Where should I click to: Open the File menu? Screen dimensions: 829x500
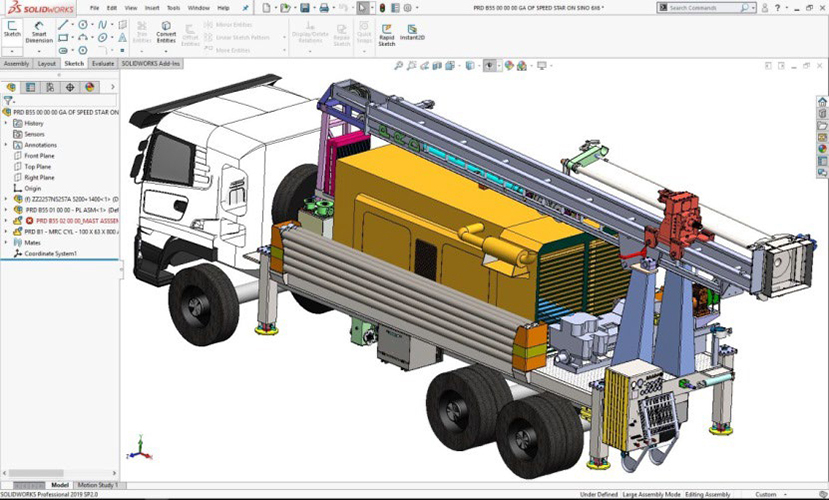coord(94,8)
